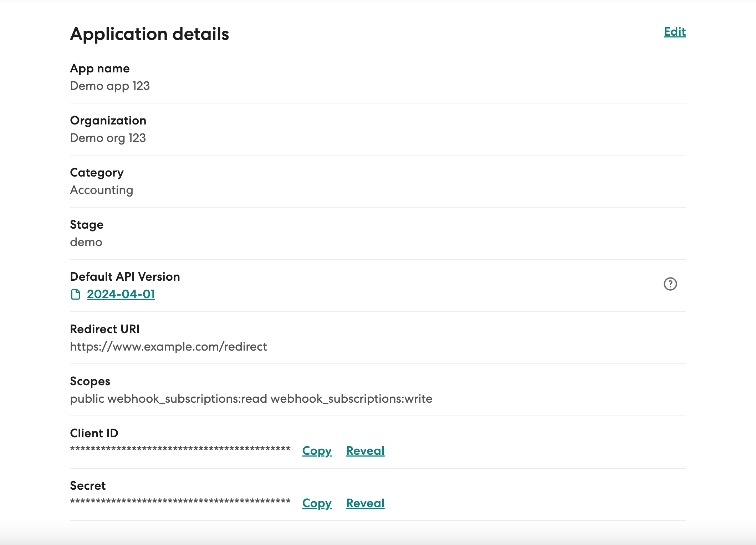Copy the Secret to clipboard
Viewport: 756px width, 545px height.
pyautogui.click(x=317, y=503)
